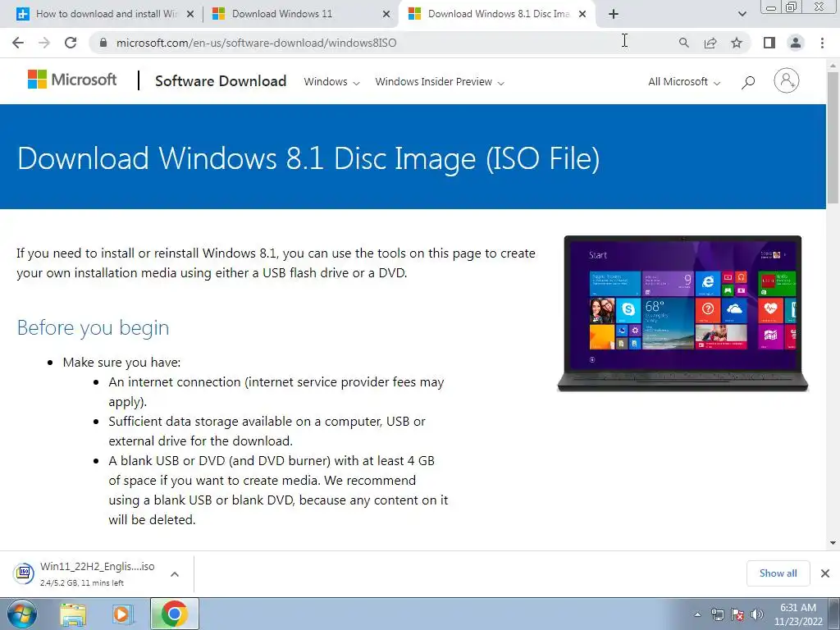Go back to the previous page

18,43
